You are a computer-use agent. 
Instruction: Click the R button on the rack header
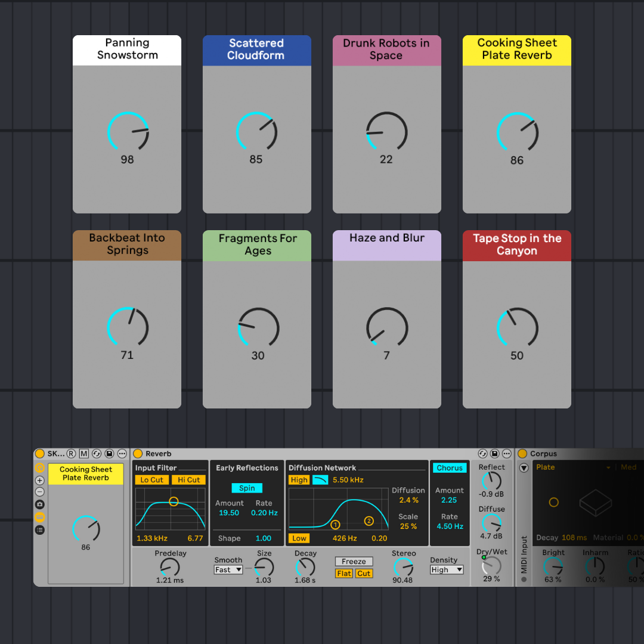click(70, 454)
